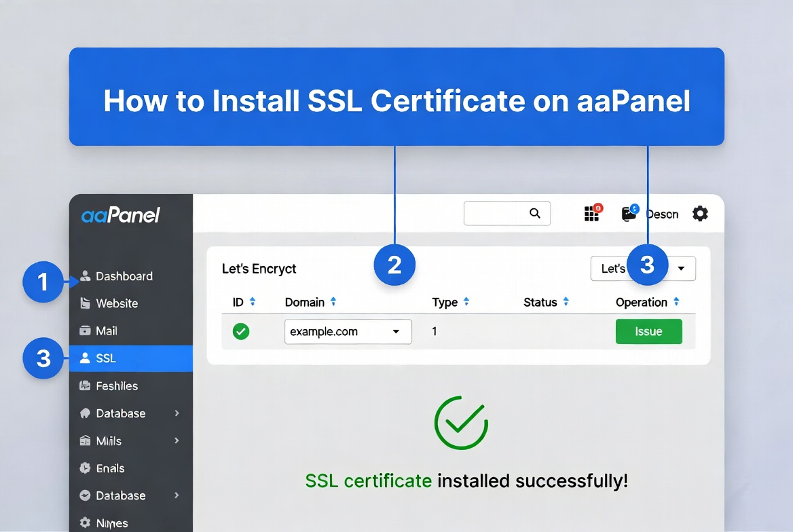Screen dimensions: 793x532
Task: Click the Let's Encryct panel heading
Action: [x=259, y=269]
